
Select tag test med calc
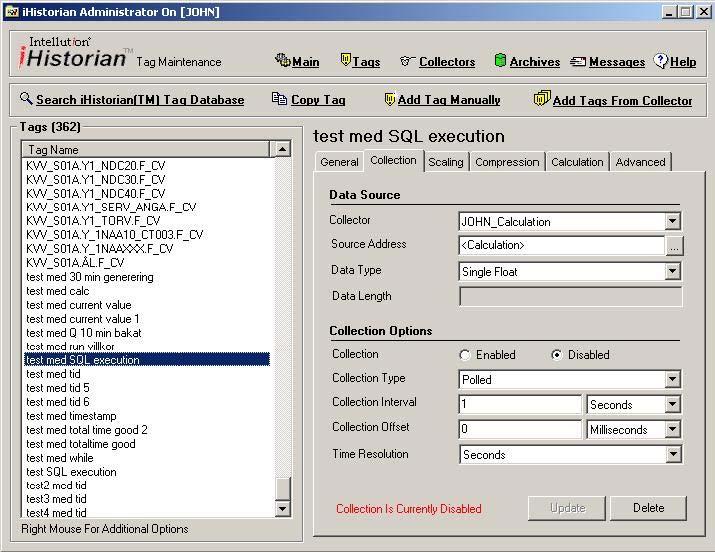point(58,291)
